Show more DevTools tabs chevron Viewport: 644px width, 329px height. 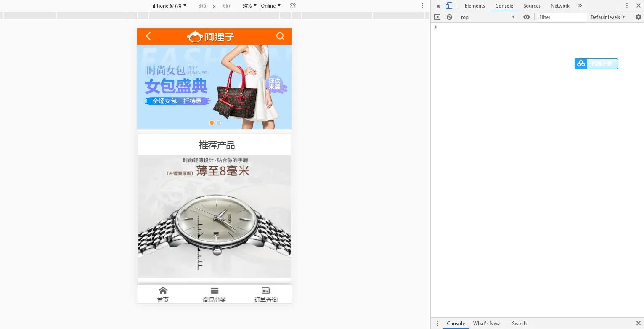[x=580, y=5]
